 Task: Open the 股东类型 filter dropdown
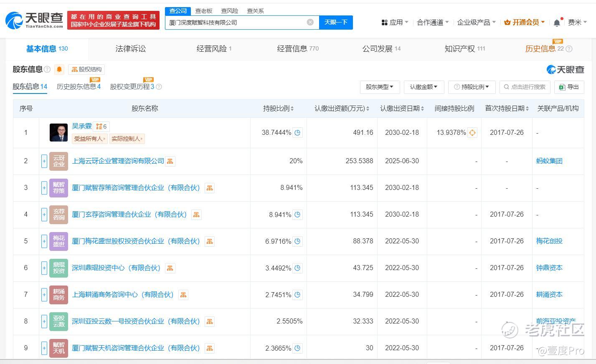click(380, 87)
